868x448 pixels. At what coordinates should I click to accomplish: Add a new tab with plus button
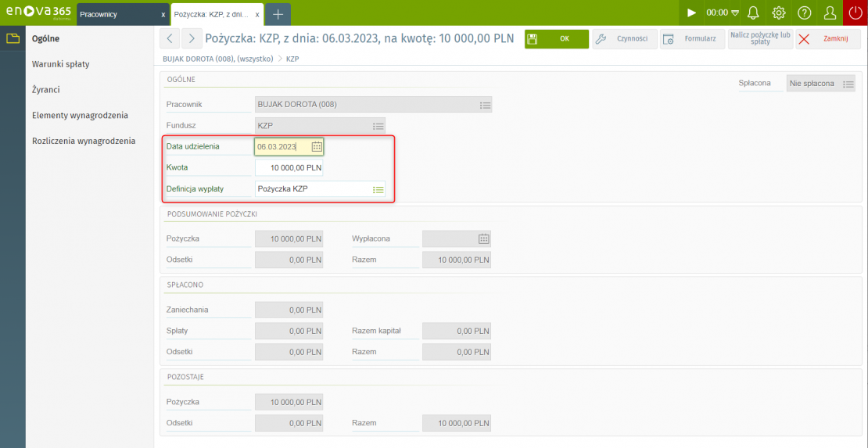coord(278,14)
